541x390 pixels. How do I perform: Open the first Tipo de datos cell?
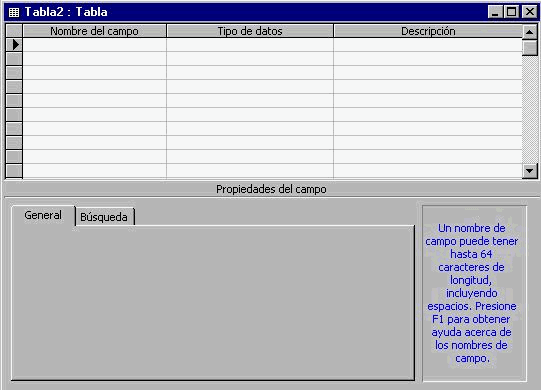250,45
